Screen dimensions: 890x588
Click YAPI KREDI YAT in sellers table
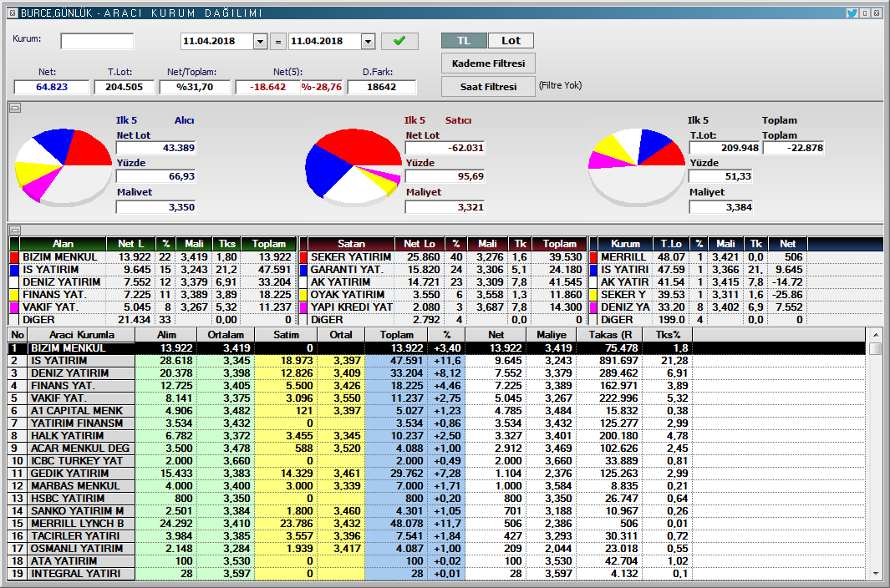(x=351, y=307)
